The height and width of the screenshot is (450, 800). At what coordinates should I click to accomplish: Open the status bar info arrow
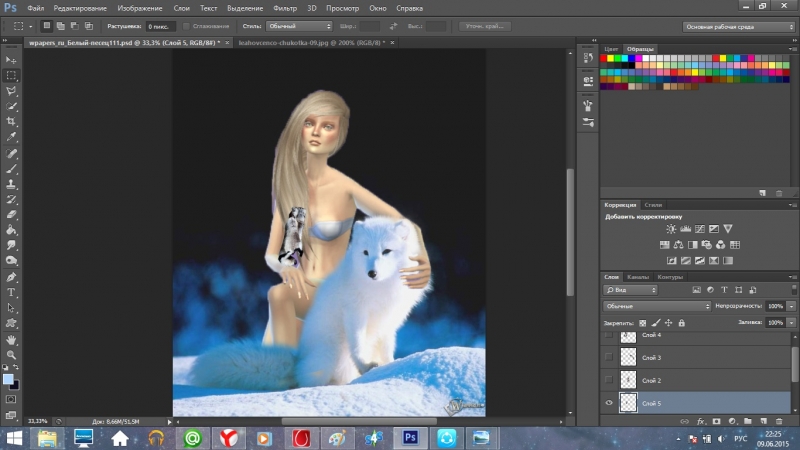click(169, 421)
